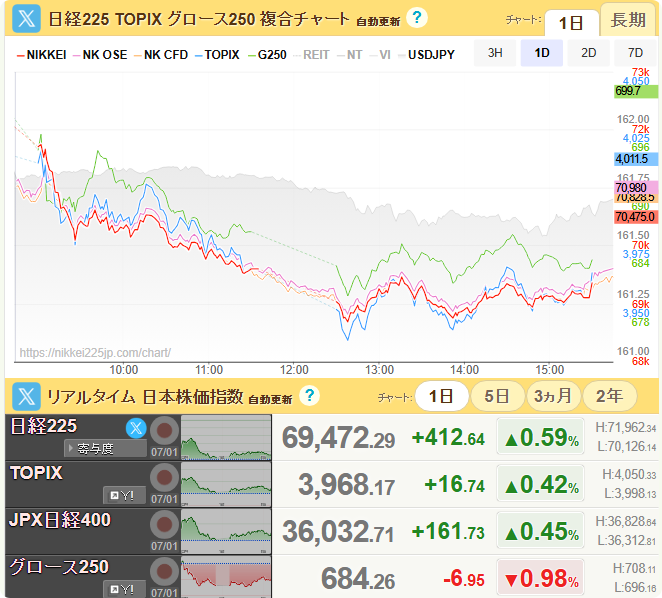
Task: Set chart range to 3H
Action: click(x=495, y=53)
